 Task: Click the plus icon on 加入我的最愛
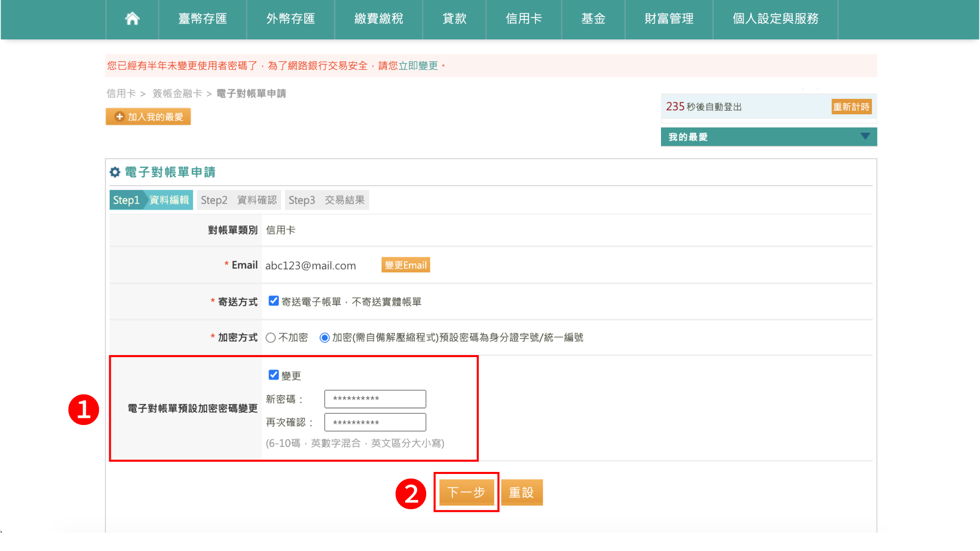pos(119,116)
